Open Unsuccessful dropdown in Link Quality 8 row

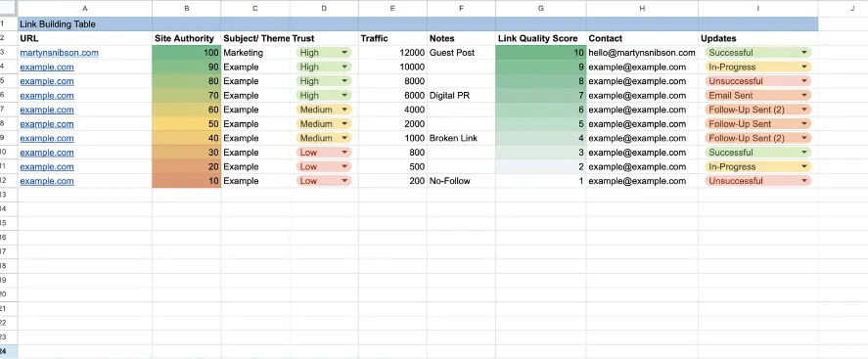757,81
